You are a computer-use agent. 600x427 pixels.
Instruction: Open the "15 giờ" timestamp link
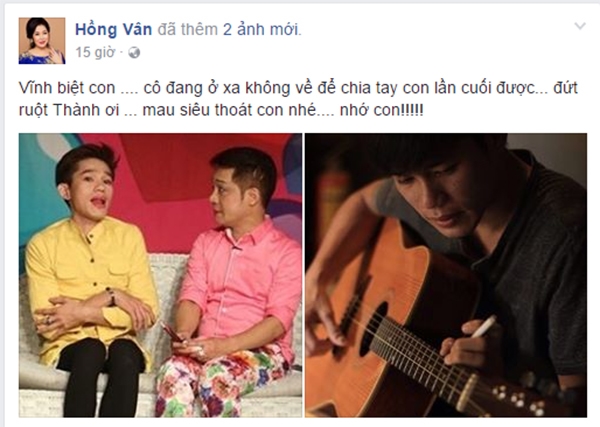point(95,52)
